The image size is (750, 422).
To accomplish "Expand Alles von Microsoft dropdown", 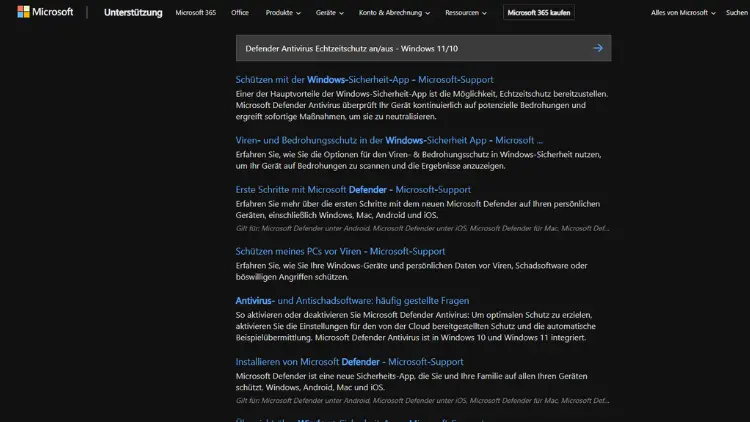I will (683, 12).
